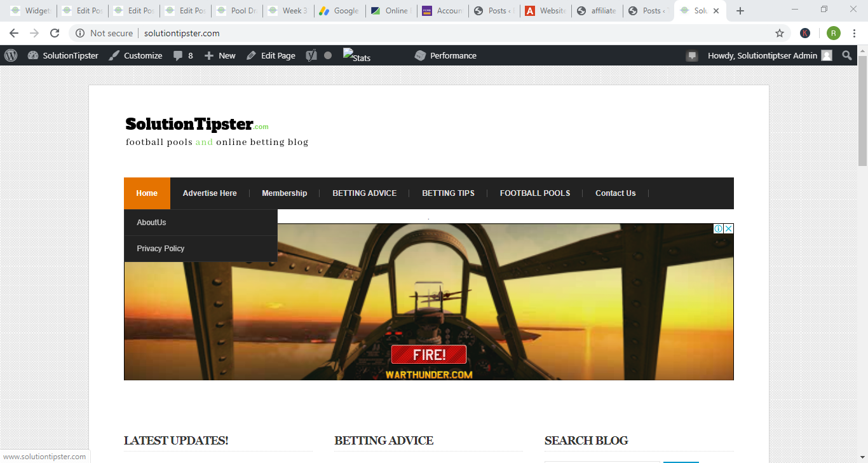
Task: Click the LATEST UPDATES! heading
Action: tap(176, 440)
